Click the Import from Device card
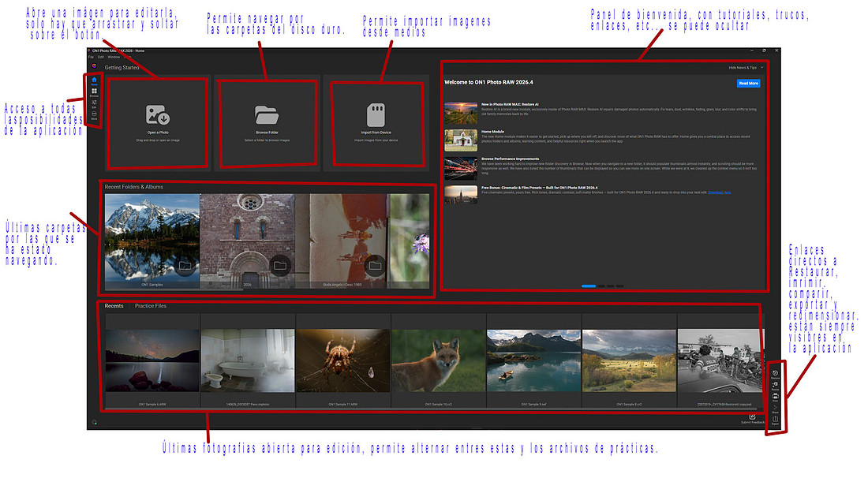 point(376,123)
